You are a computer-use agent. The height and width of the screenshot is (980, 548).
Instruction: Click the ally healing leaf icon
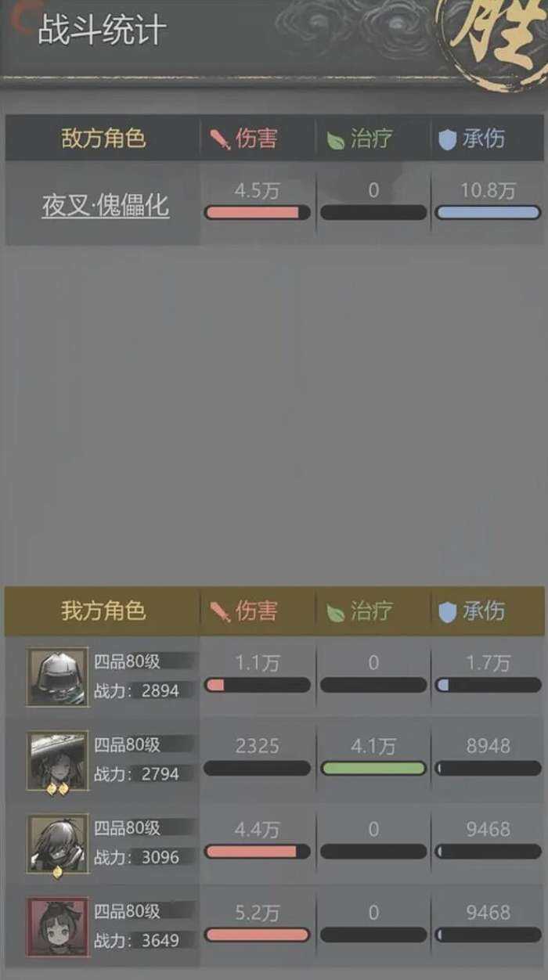335,613
